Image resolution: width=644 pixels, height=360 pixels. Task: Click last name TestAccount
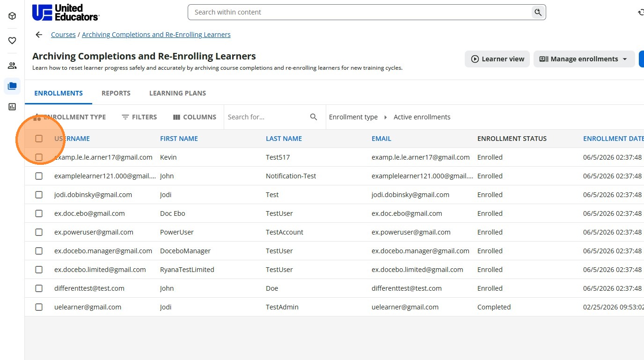click(285, 232)
